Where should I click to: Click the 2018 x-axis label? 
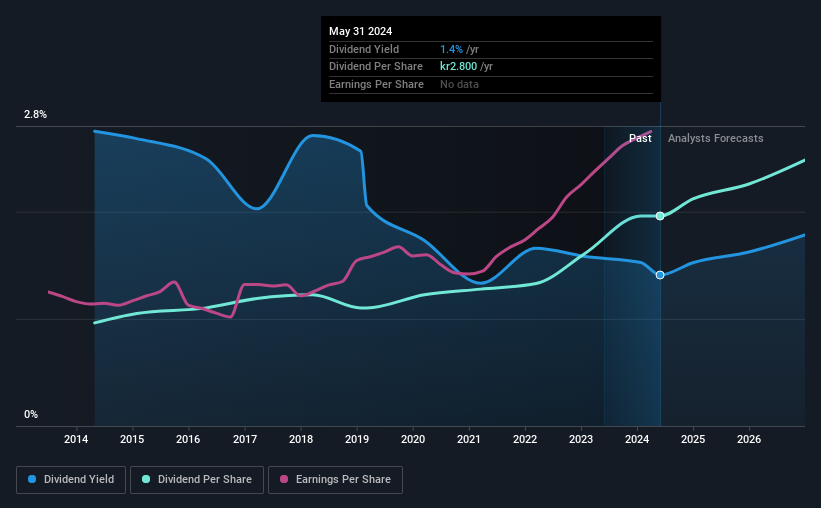301,439
